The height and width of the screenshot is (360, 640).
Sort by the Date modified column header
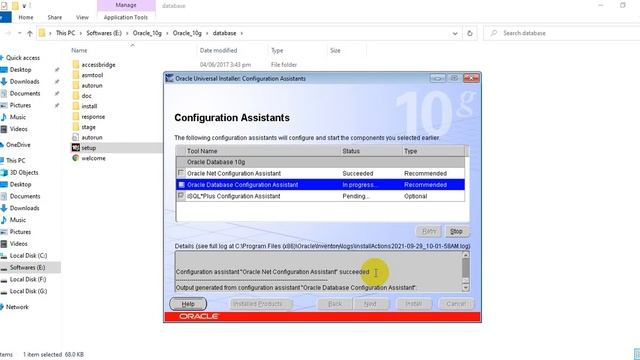(218, 51)
